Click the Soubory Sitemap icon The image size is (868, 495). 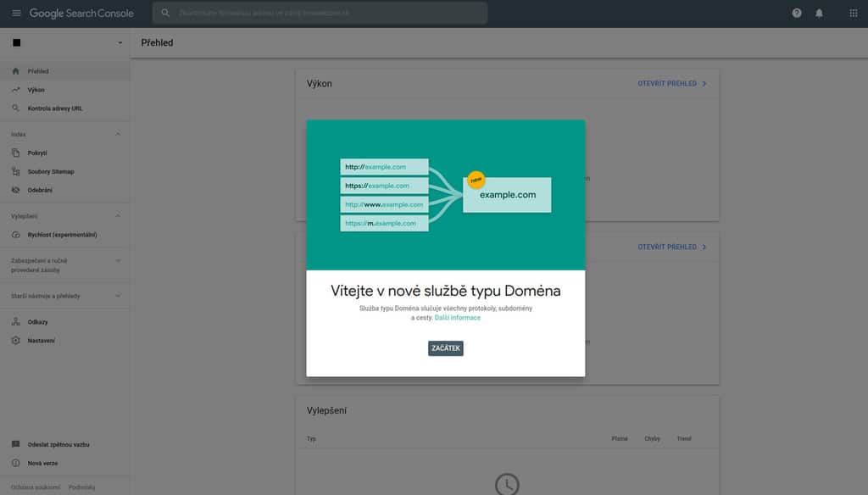point(15,171)
